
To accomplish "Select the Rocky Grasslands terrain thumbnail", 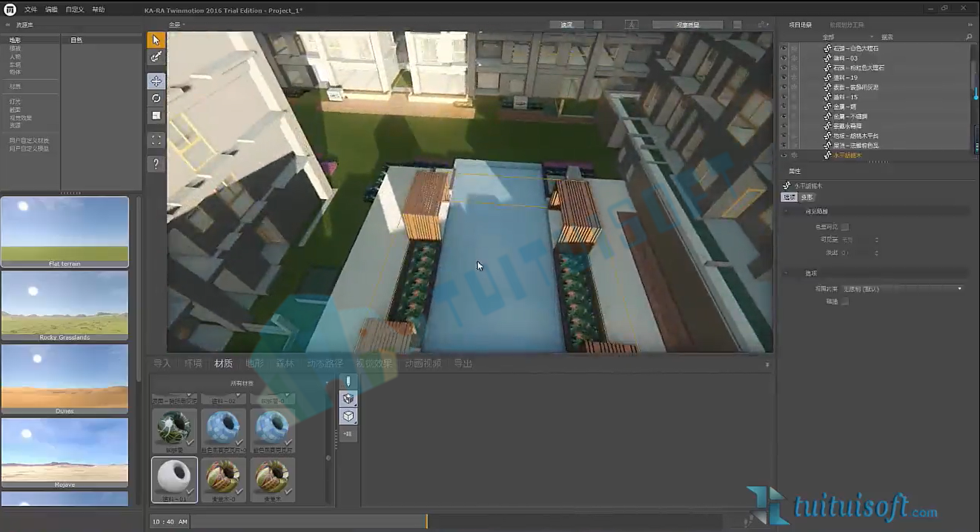I will click(64, 305).
